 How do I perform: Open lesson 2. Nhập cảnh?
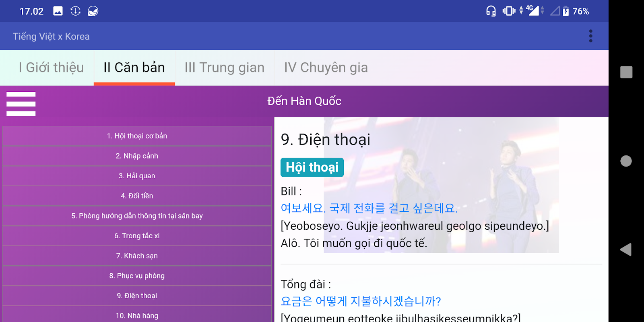click(x=137, y=156)
